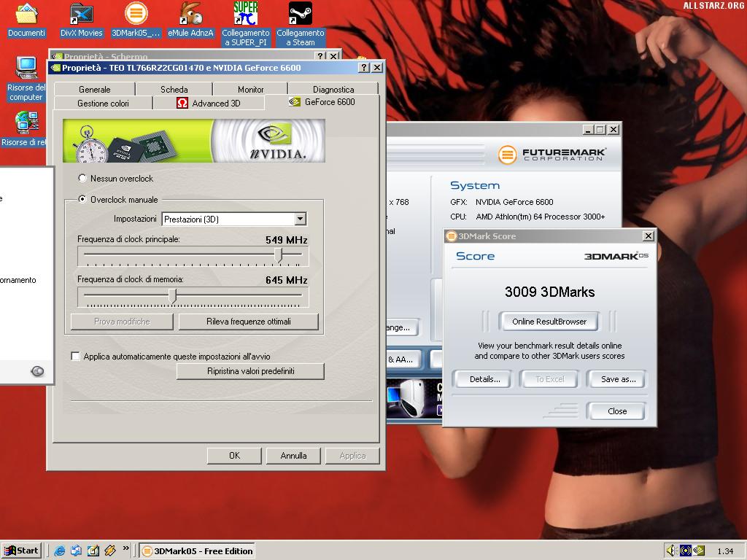Click Ripristina valori predefiniti button

(x=251, y=371)
